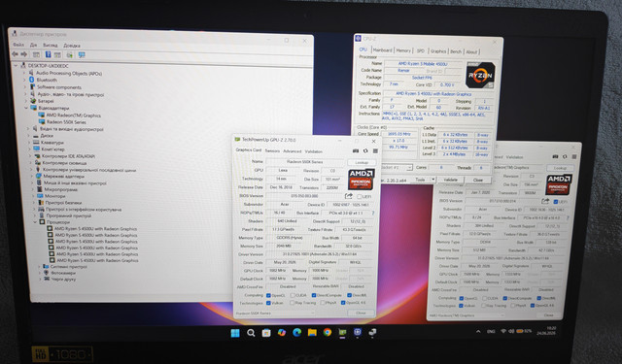
Task: Toggle the OpenCL checkbox in front GPU-Z window
Action: [x=268, y=295]
